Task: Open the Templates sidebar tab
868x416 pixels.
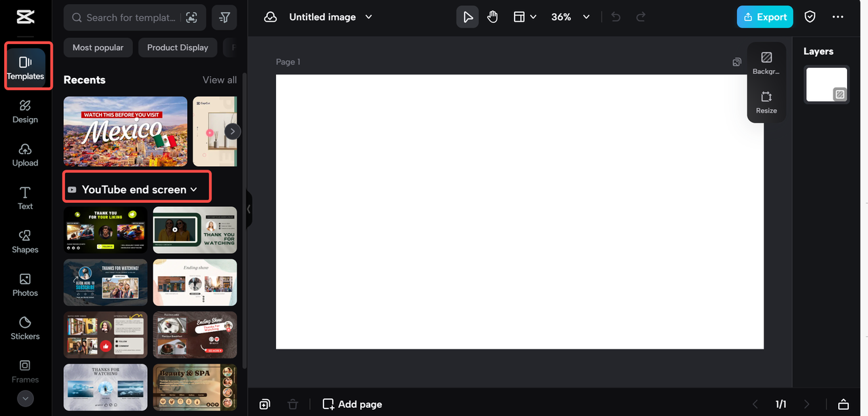Action: pos(25,68)
